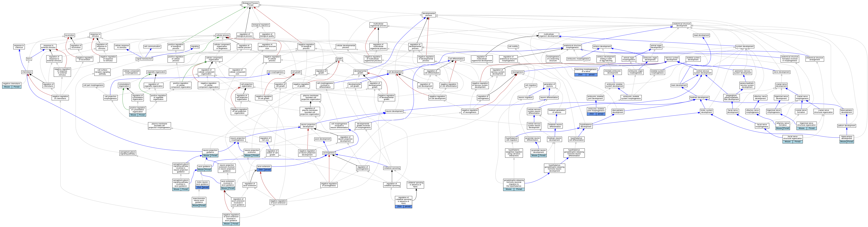
Task: Click the 'pallium development' node
Action: (x=847, y=126)
